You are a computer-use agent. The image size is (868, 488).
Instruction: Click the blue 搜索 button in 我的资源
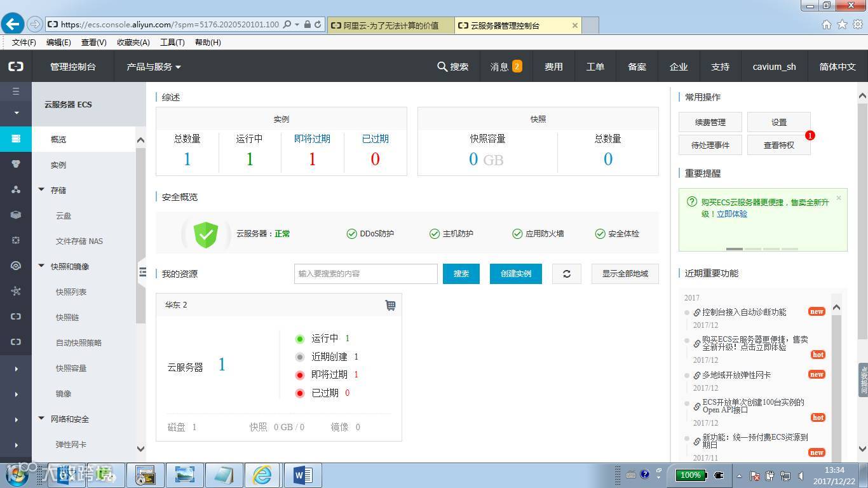(461, 274)
